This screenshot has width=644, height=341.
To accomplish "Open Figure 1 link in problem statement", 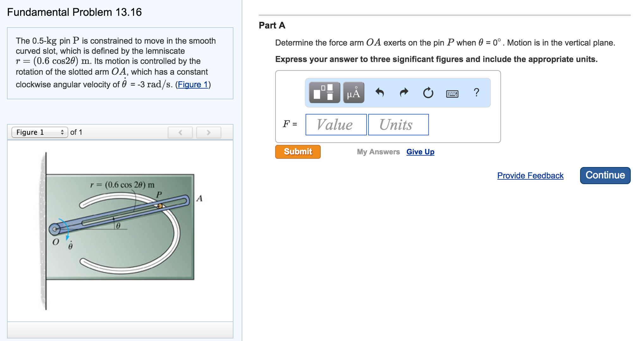I will point(193,84).
